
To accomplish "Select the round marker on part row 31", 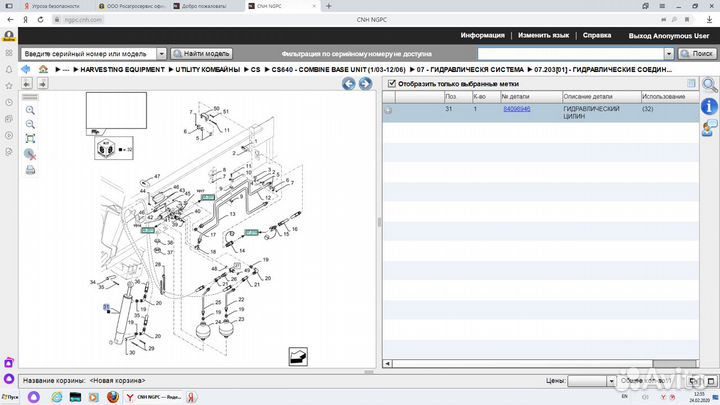I will (388, 110).
